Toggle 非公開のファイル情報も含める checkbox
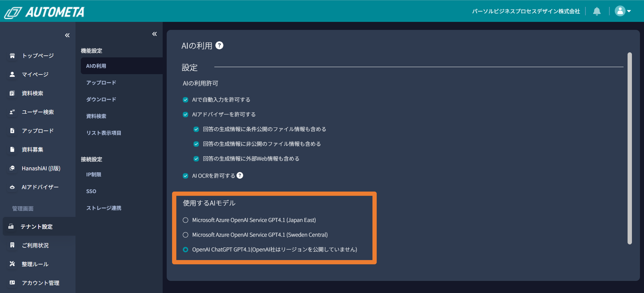 [x=196, y=144]
